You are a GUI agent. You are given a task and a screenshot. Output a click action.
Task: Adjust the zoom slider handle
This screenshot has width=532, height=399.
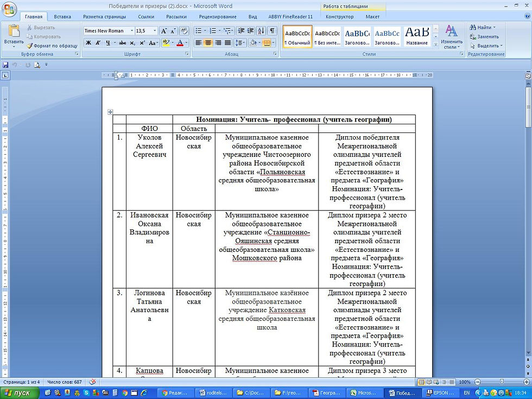[502, 382]
